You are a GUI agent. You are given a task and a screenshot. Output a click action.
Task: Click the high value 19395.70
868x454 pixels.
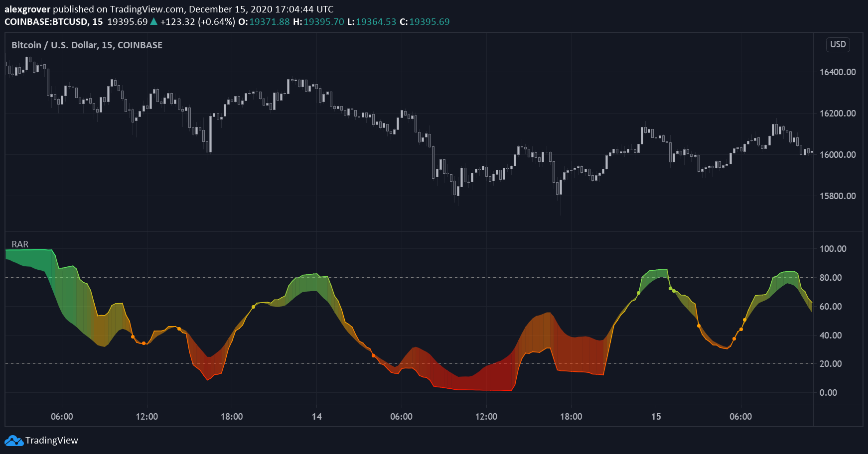pos(323,22)
